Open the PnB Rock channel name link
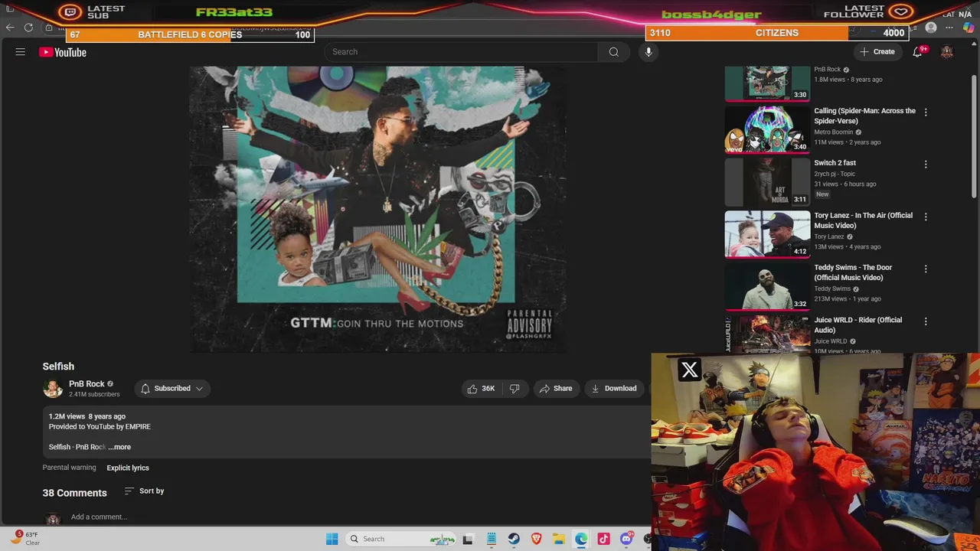 click(x=87, y=384)
